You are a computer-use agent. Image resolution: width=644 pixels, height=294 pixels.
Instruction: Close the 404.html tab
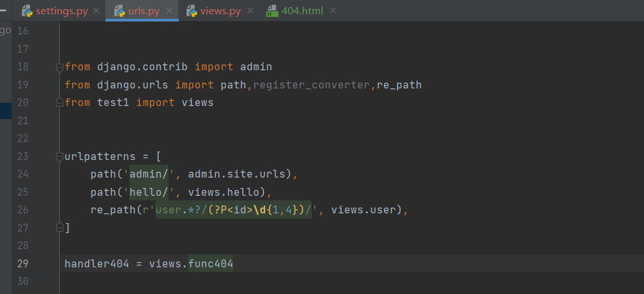click(x=333, y=10)
